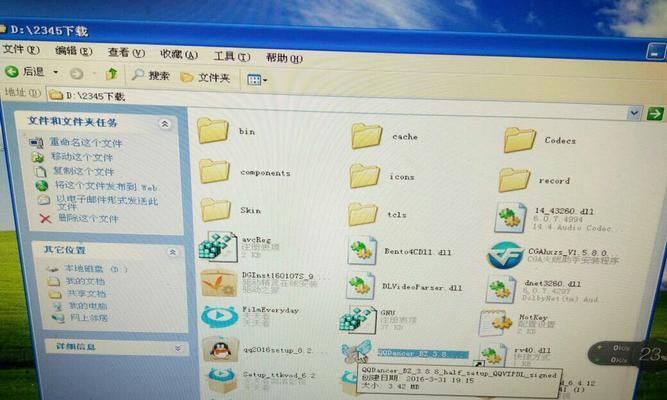Click 删除这个文件 link
This screenshot has height=400, width=667.
click(88, 219)
